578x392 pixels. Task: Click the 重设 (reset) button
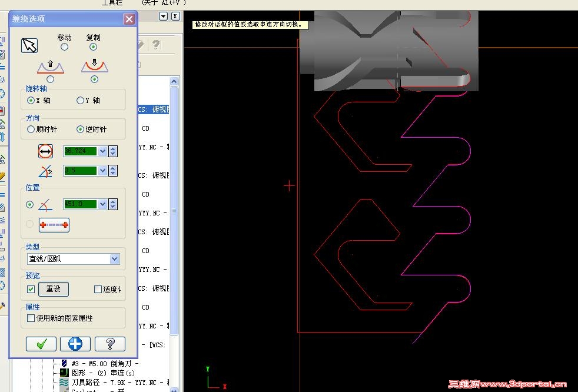(53, 289)
